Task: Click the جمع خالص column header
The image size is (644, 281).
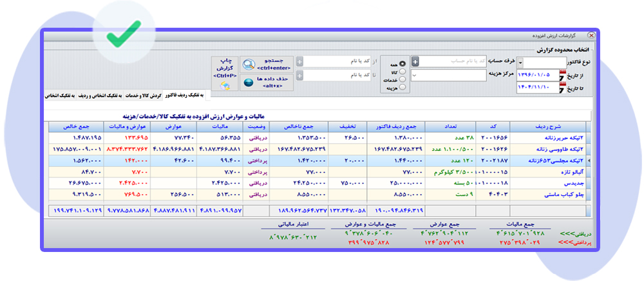Action: 76,126
